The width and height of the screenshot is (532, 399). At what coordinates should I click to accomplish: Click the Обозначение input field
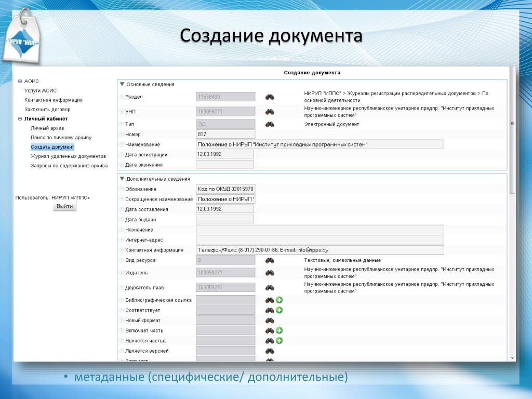click(225, 189)
